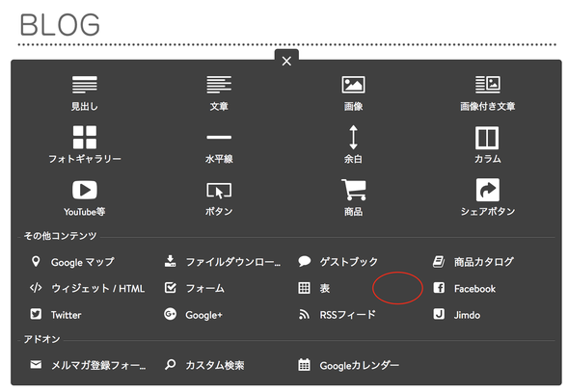Close the element picker panel

click(286, 61)
